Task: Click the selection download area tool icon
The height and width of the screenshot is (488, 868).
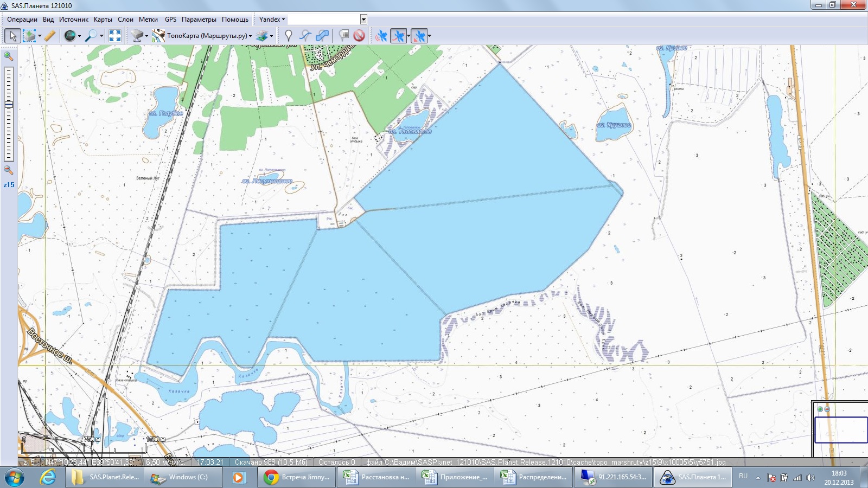Action: tap(29, 36)
